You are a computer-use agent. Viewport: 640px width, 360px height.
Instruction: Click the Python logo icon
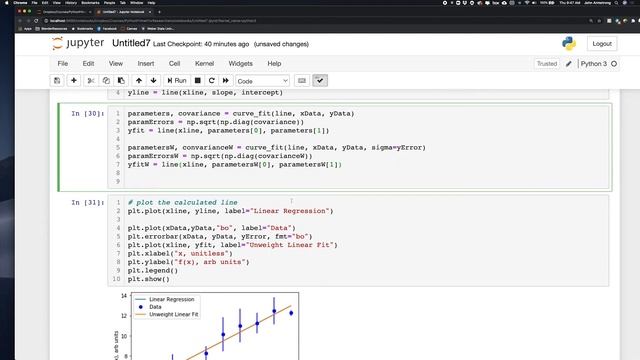(569, 43)
